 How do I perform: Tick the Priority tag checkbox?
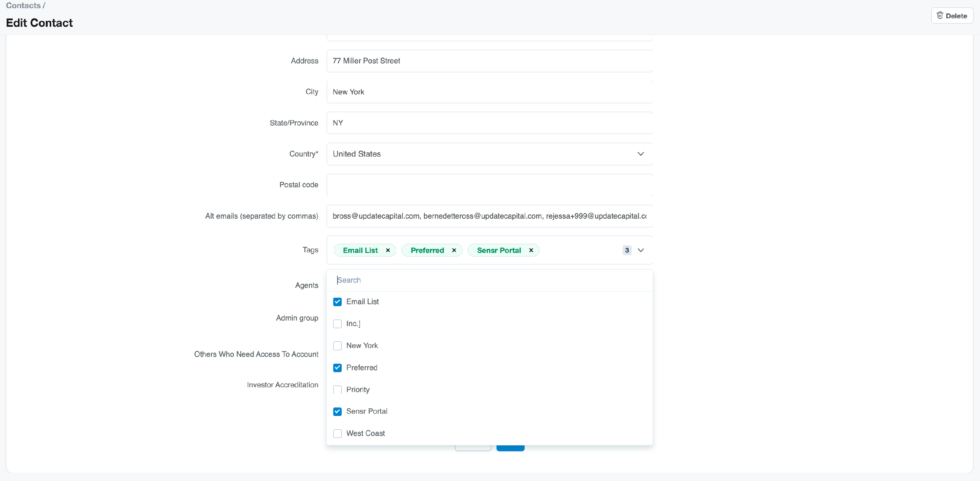337,389
